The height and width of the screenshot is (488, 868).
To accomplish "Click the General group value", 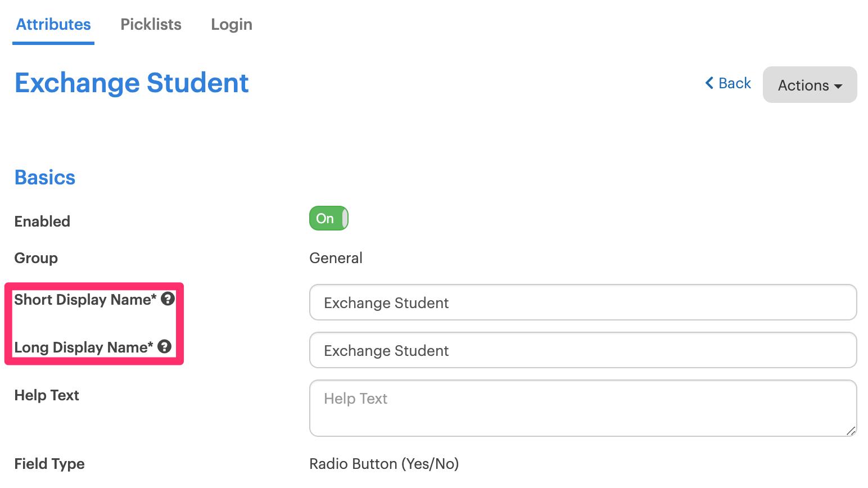I will point(336,258).
